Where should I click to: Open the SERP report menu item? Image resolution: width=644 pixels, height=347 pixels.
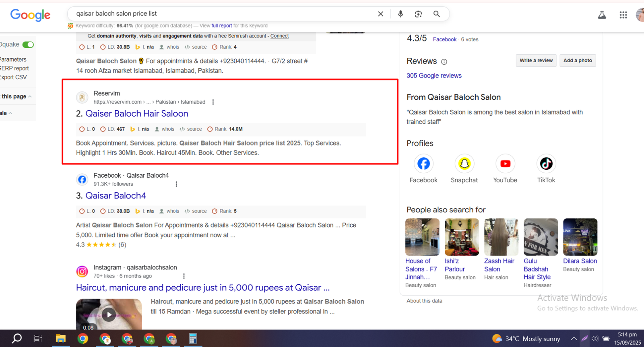tap(14, 68)
